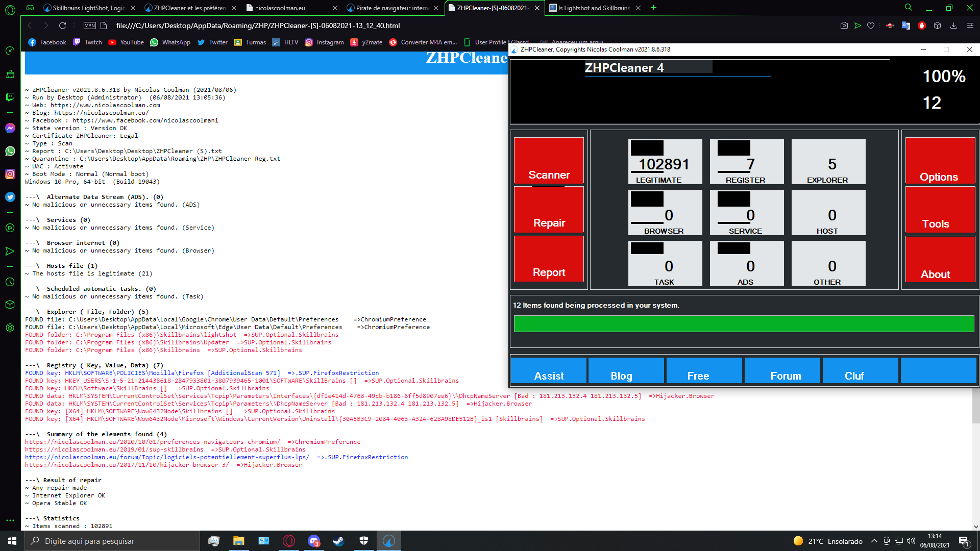Viewport: 980px width, 551px height.
Task: Open My Flow arrow icon in sidebar
Action: (10, 251)
